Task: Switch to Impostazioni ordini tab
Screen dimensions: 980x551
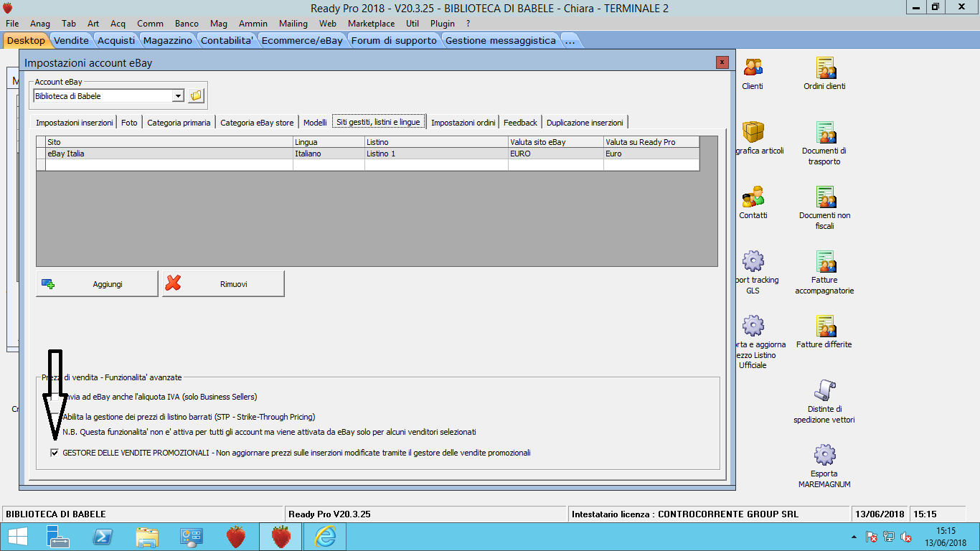Action: (x=463, y=123)
